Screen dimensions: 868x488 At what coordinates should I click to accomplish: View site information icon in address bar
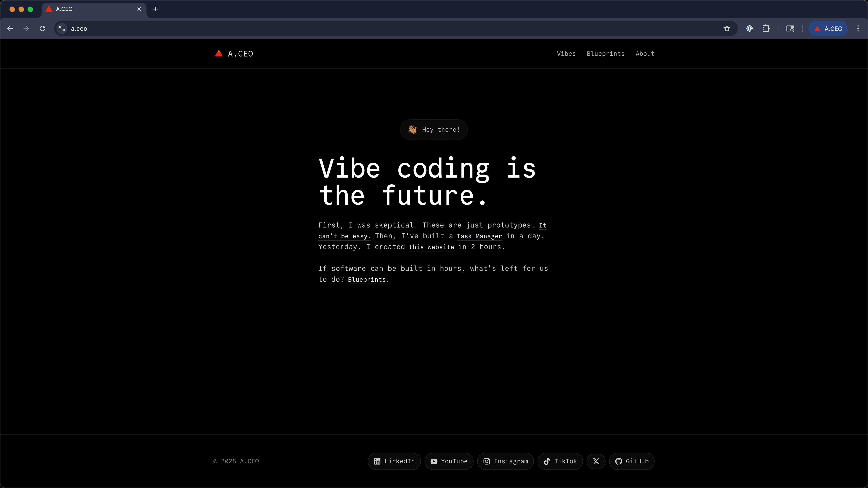[62, 29]
